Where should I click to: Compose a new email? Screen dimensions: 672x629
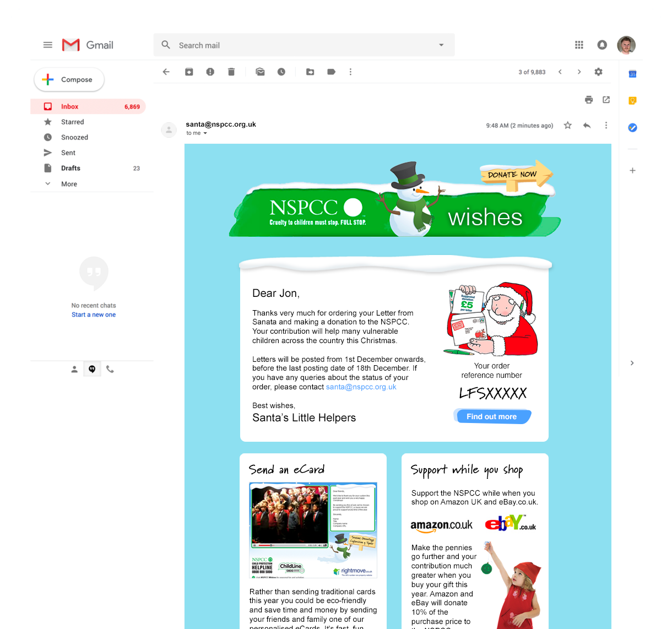(x=69, y=80)
